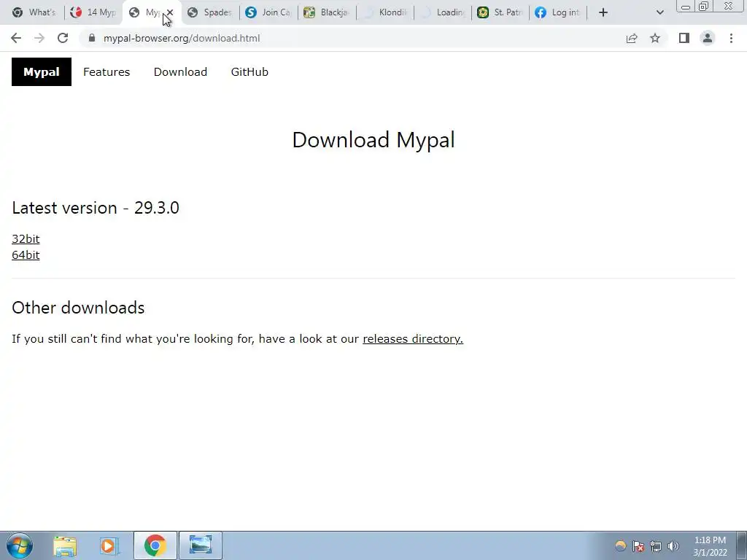Screen dimensions: 747x560
Task: Click the forward navigation arrow
Action: (39, 38)
